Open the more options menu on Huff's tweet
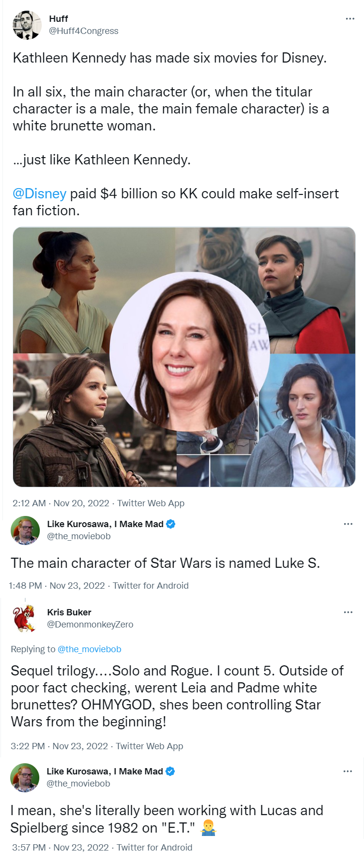The width and height of the screenshot is (364, 868). pos(350,18)
